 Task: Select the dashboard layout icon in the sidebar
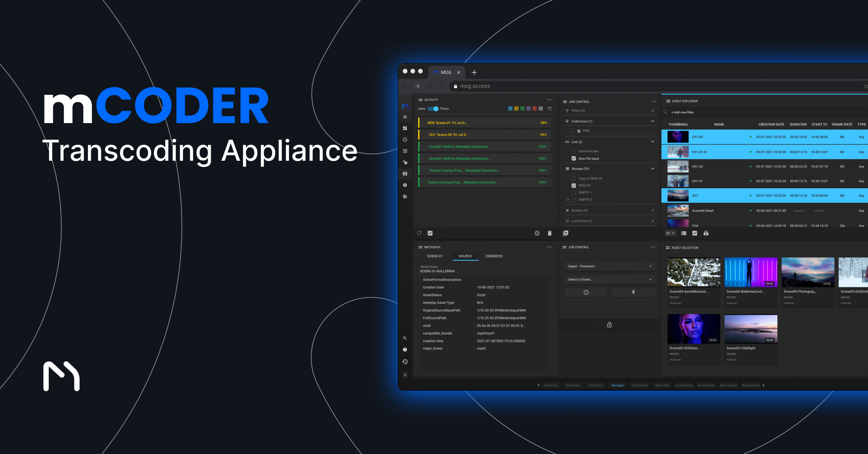click(405, 128)
